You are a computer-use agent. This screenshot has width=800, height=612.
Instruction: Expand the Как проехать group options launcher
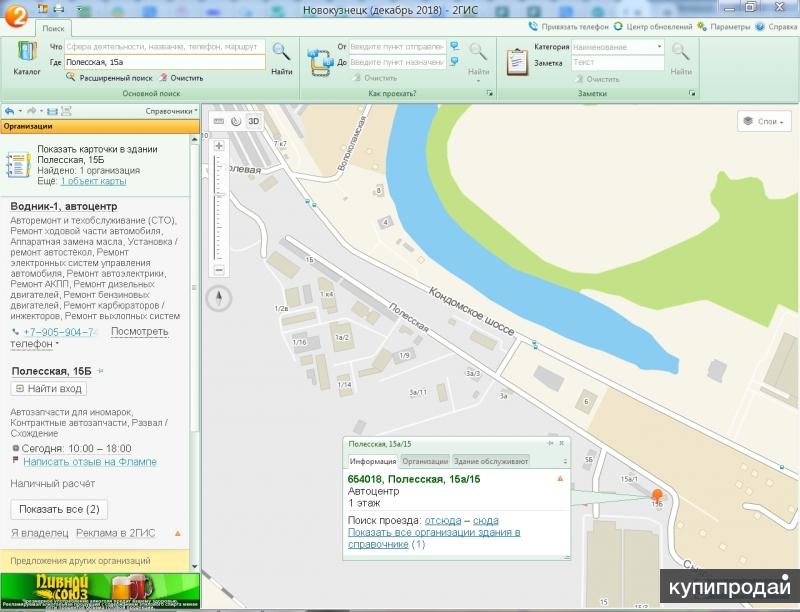click(x=489, y=93)
